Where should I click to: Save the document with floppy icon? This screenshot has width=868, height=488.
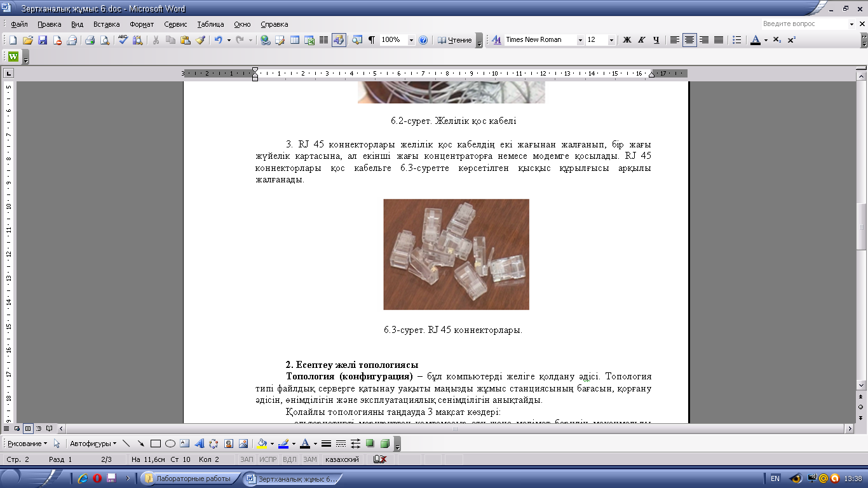pyautogui.click(x=43, y=40)
